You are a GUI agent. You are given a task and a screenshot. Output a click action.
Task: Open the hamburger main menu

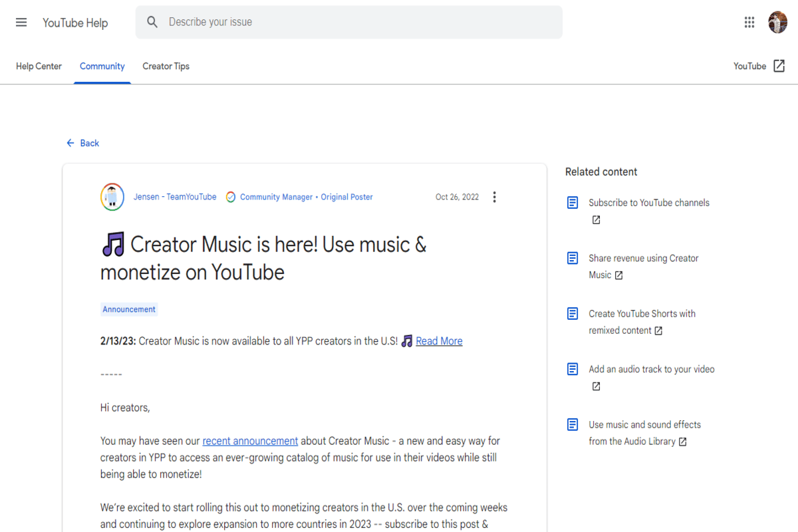point(21,23)
